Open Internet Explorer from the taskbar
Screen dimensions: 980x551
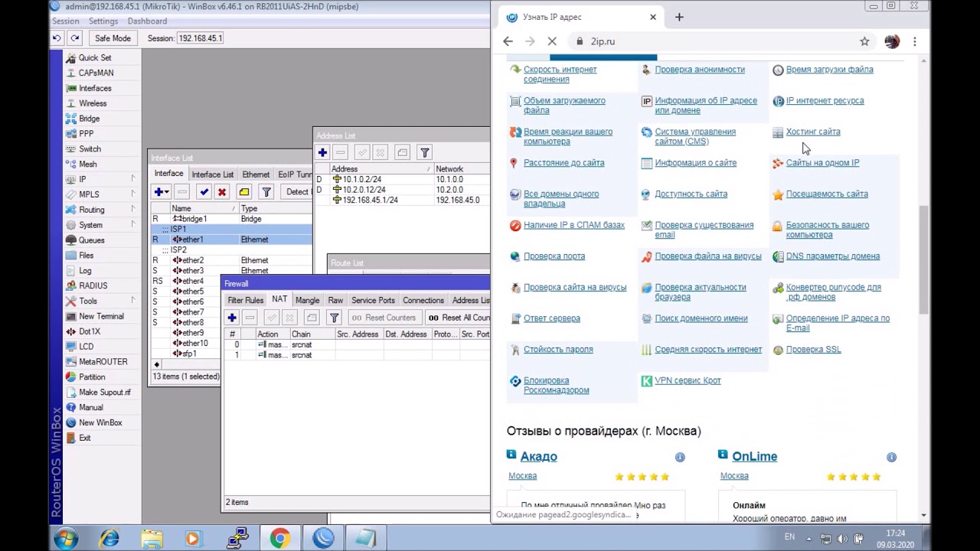(x=109, y=539)
